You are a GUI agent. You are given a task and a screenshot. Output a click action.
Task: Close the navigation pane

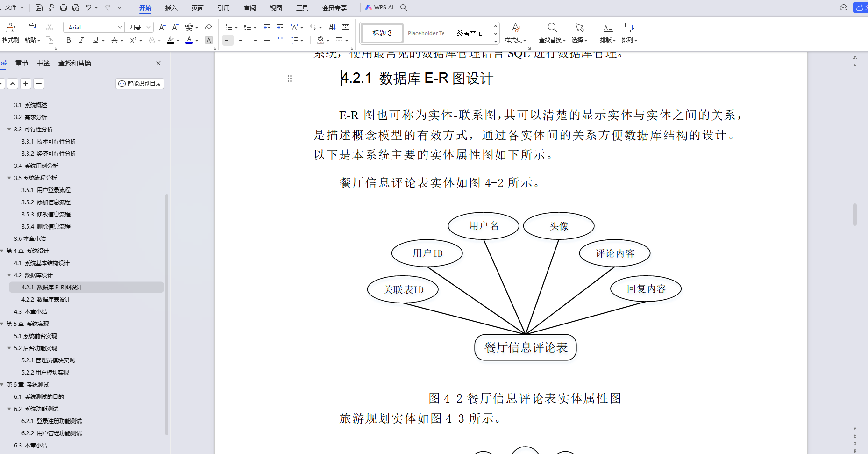point(158,63)
